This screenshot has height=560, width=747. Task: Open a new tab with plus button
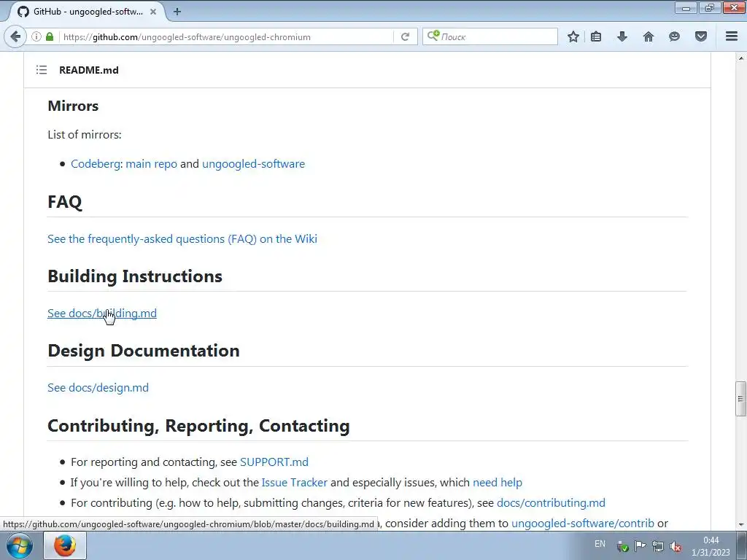[x=177, y=12]
